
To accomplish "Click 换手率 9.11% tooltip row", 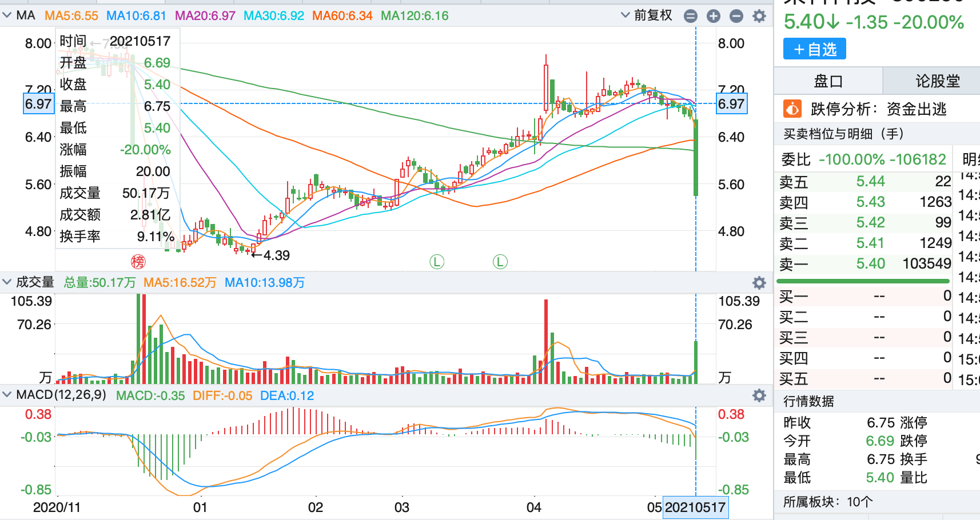I will pos(117,236).
